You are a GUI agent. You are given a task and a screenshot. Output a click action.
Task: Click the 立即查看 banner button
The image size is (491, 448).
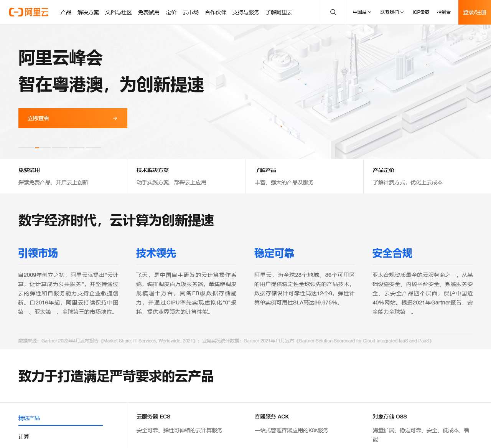point(72,118)
